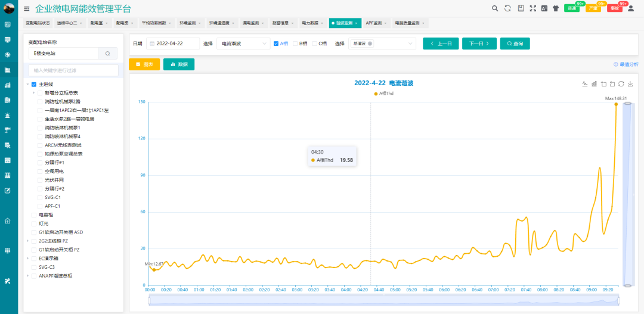Download the chart as an image
This screenshot has height=314, width=644.
pos(630,84)
